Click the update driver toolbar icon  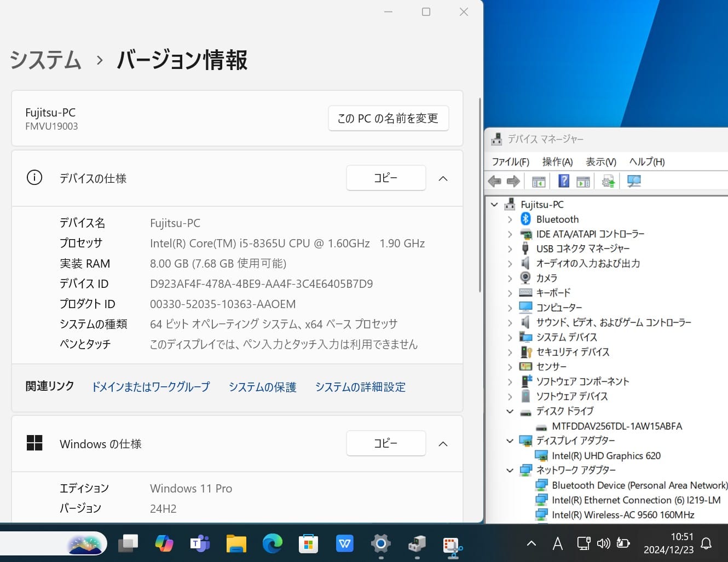(608, 181)
